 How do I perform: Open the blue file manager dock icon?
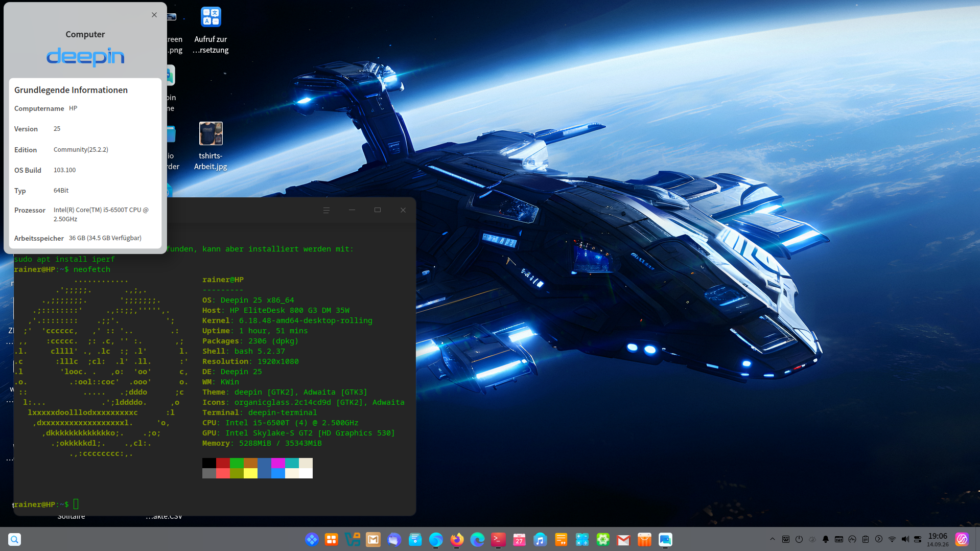415,539
